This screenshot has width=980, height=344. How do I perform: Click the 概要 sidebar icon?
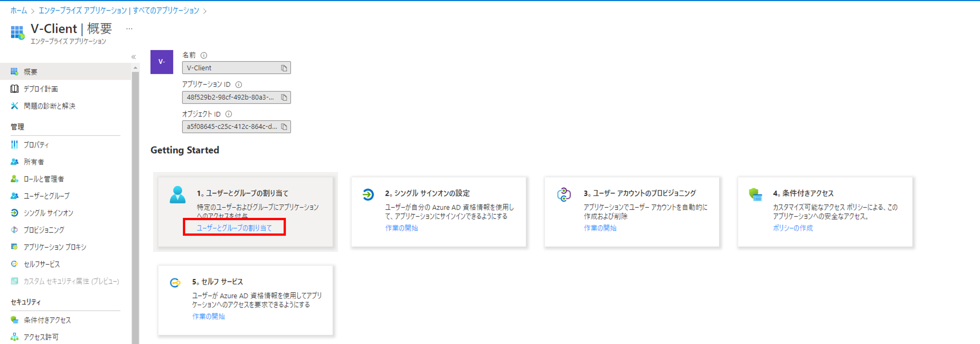14,72
